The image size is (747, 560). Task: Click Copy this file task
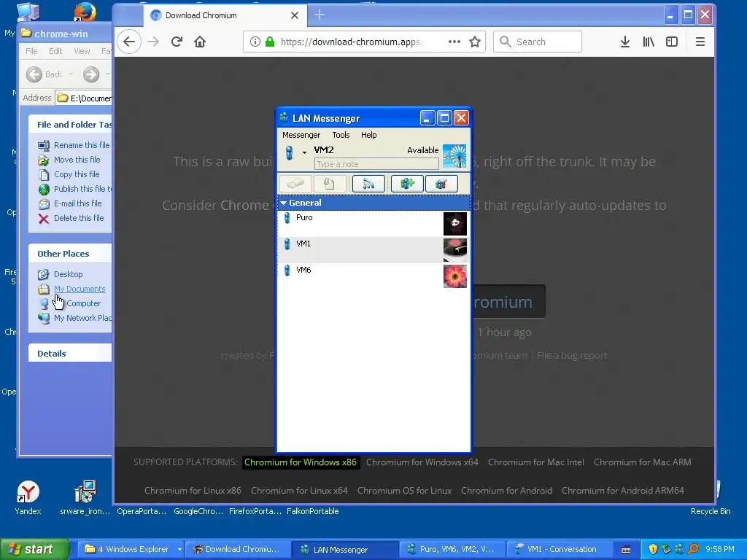point(77,174)
